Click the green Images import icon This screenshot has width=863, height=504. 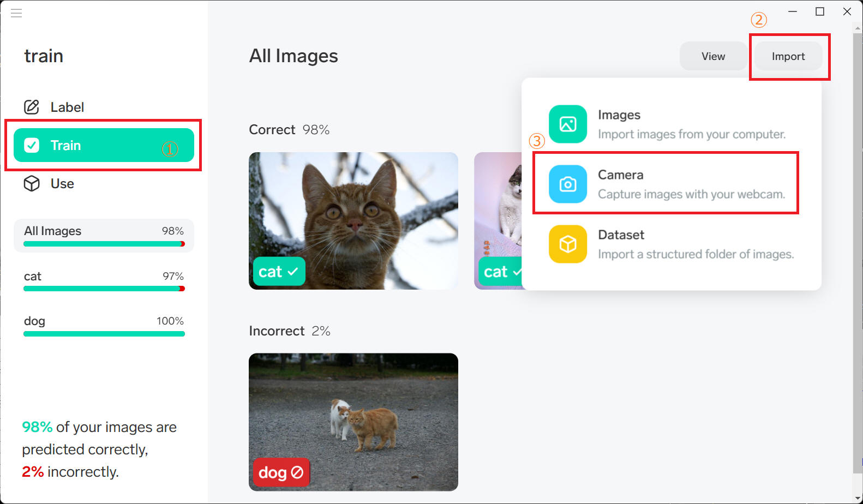click(568, 124)
